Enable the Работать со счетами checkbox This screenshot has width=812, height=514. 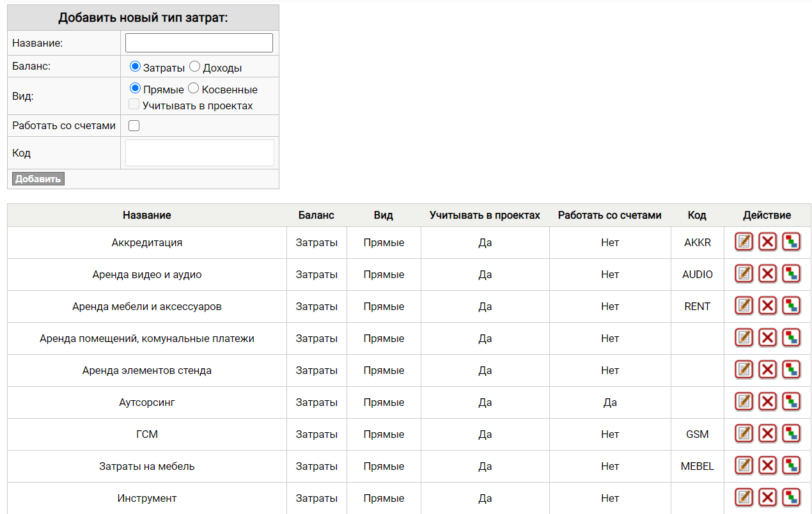pyautogui.click(x=134, y=126)
